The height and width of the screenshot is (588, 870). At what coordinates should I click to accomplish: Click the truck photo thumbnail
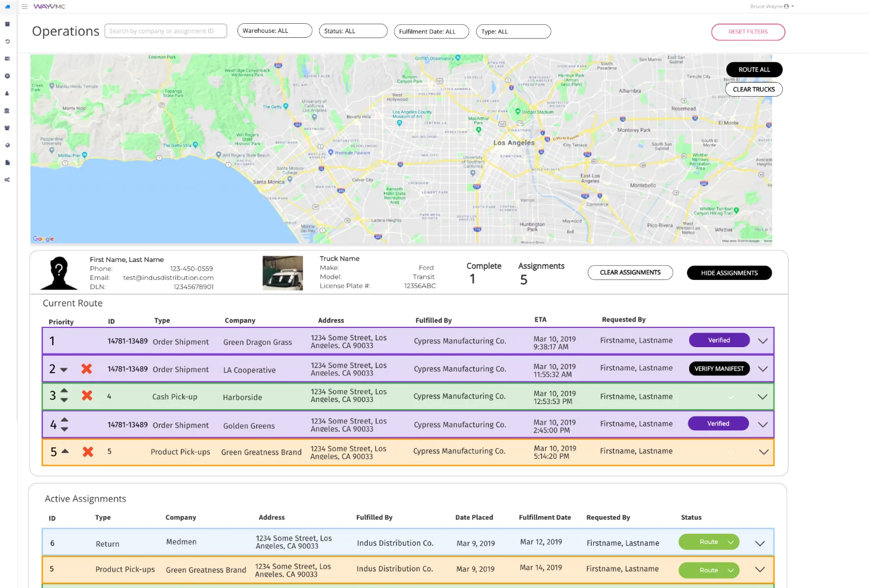coord(283,273)
